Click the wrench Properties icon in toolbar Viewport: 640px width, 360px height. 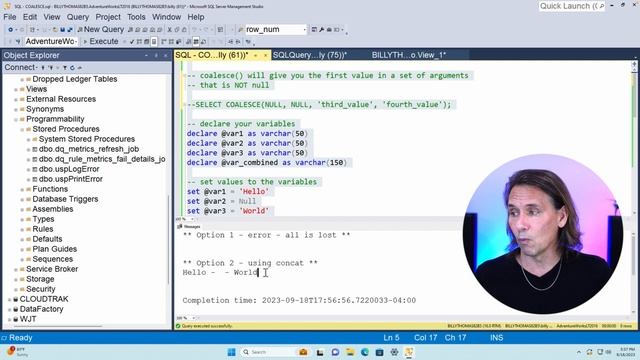[322, 30]
